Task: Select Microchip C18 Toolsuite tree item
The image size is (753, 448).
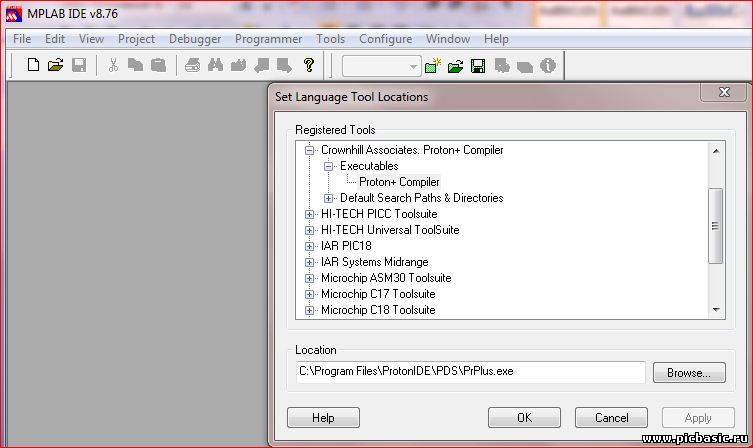Action: coord(378,310)
